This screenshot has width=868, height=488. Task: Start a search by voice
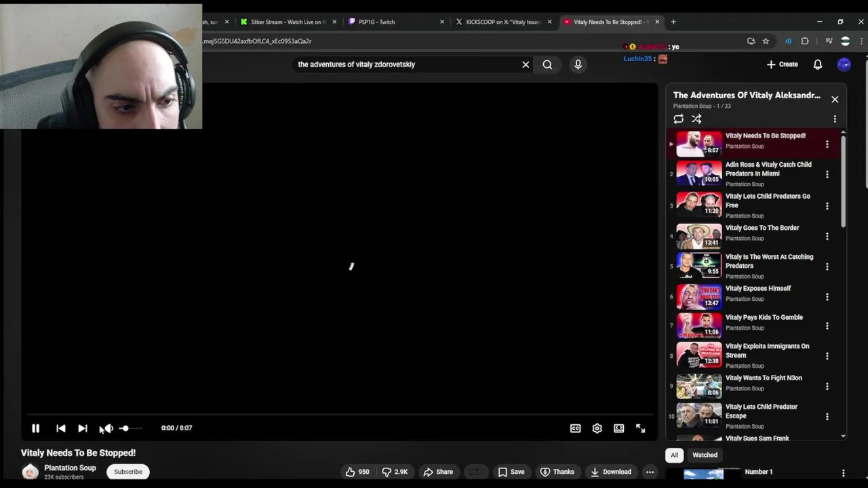click(x=578, y=64)
